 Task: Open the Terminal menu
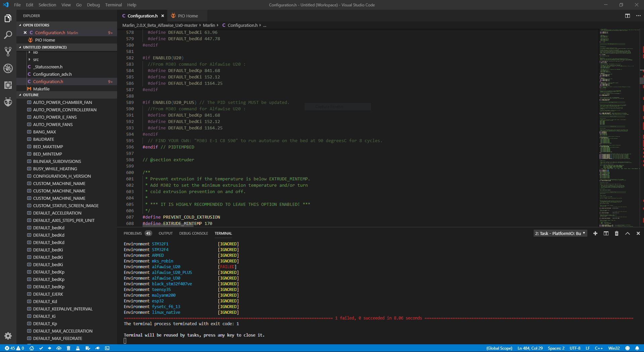point(113,5)
